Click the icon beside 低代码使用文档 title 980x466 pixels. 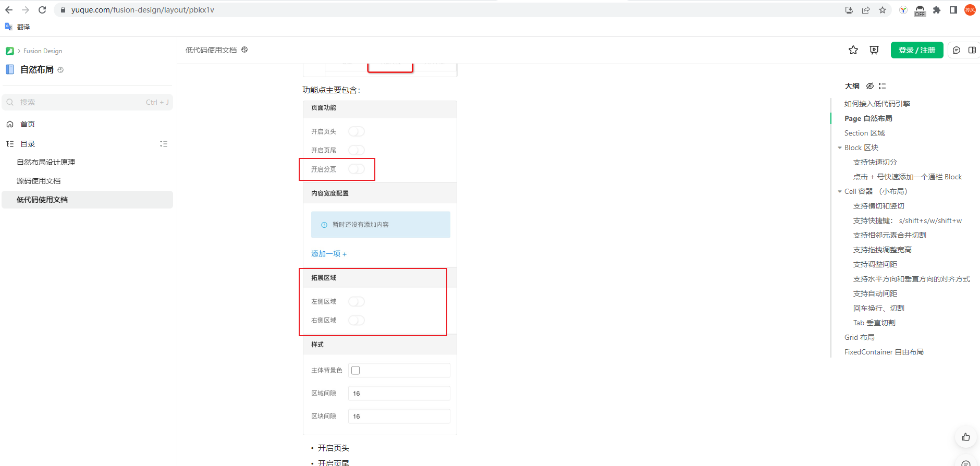point(244,50)
